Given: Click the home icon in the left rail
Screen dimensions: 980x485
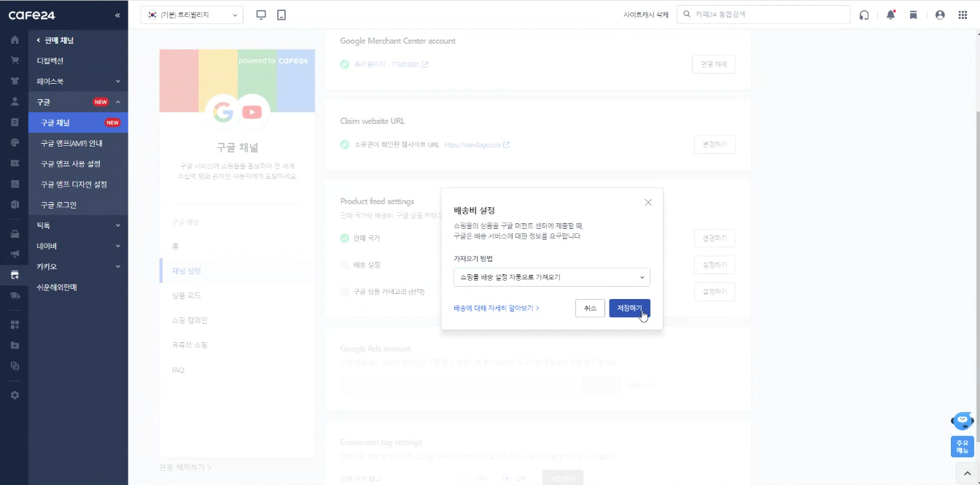Looking at the screenshot, I should click(x=15, y=39).
